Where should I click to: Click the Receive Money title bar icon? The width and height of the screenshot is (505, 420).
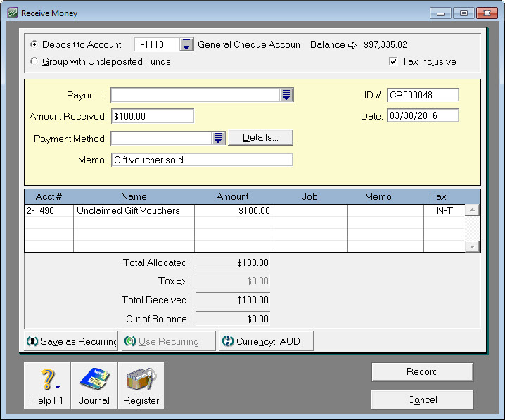point(12,13)
